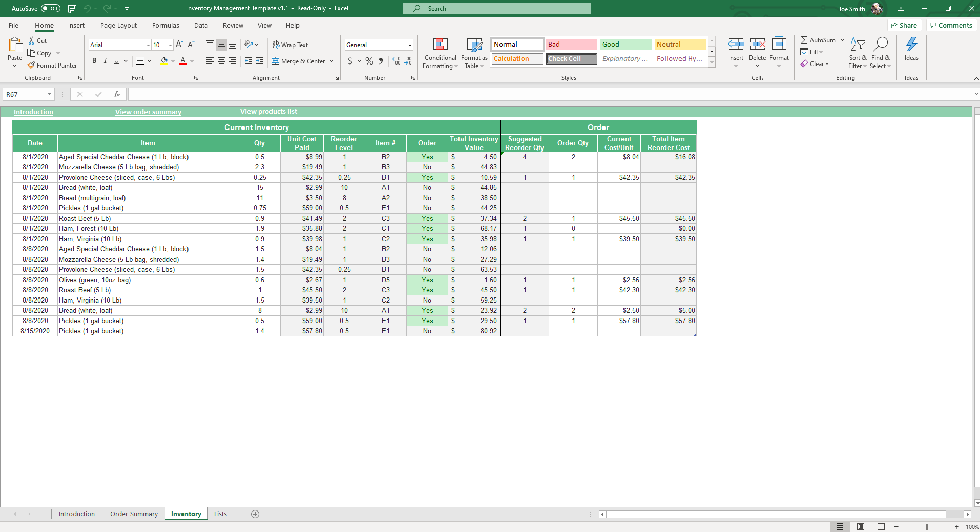Click the Percent Style icon
This screenshot has height=532, width=980.
[x=369, y=61]
